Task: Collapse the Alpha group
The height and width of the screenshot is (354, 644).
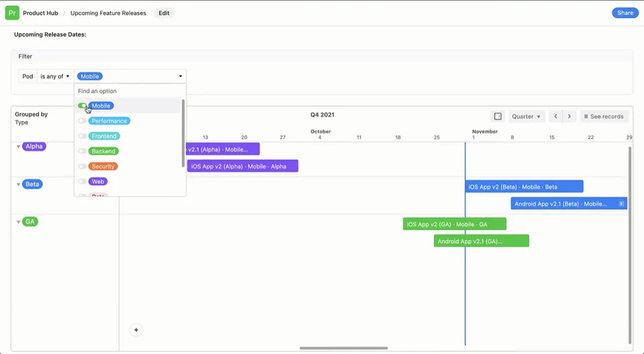Action: pos(19,147)
